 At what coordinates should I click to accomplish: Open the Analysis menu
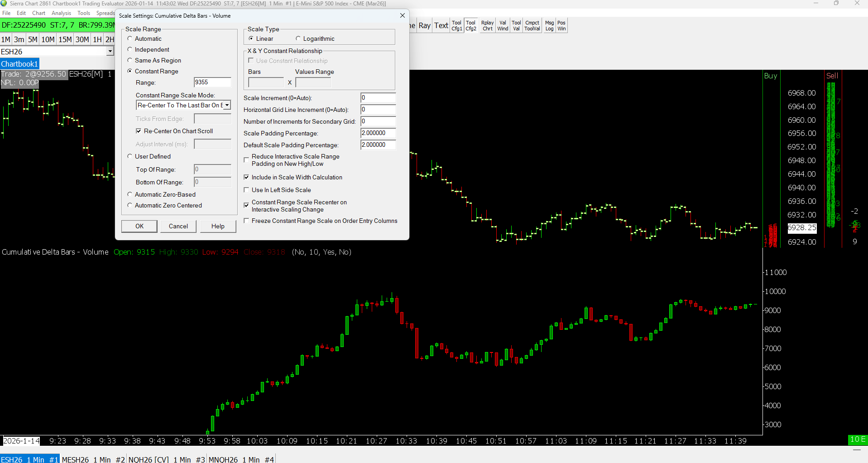[x=61, y=13]
